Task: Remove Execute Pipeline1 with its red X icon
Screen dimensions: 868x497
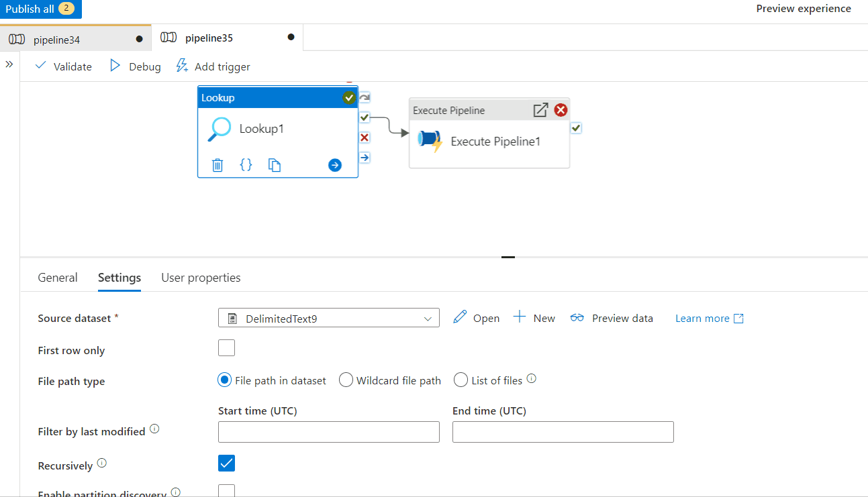Action: click(561, 109)
